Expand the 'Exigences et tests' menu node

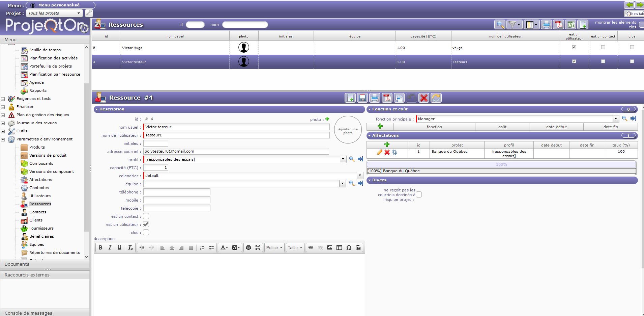tap(3, 99)
